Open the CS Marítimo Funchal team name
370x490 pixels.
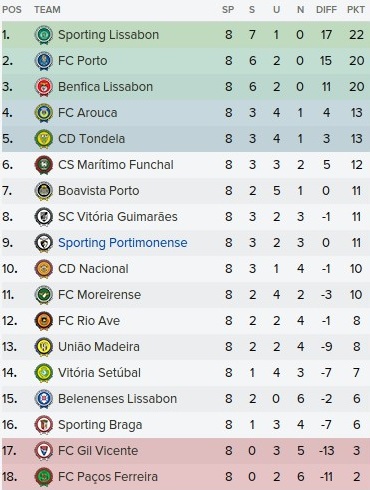pyautogui.click(x=116, y=165)
